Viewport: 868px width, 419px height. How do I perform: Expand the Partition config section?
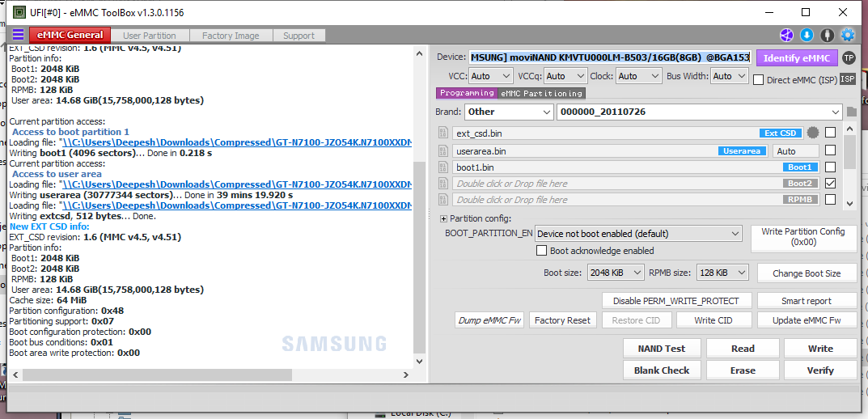pyautogui.click(x=444, y=218)
